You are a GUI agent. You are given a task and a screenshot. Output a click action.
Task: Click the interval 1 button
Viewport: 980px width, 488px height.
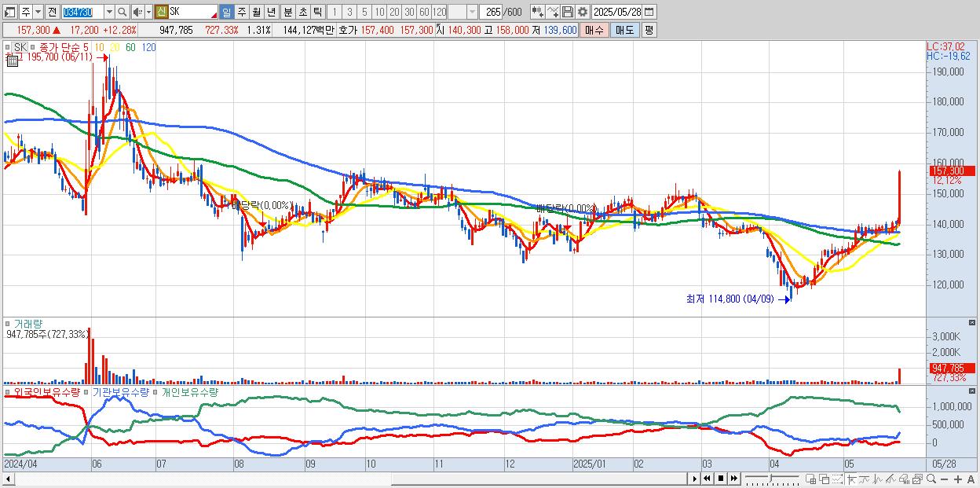pyautogui.click(x=334, y=12)
